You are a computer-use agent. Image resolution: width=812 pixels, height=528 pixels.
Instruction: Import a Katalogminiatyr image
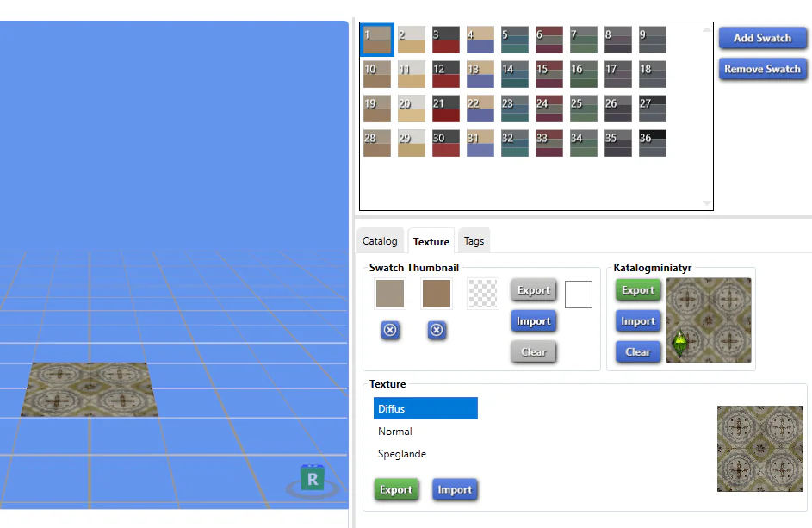(638, 321)
